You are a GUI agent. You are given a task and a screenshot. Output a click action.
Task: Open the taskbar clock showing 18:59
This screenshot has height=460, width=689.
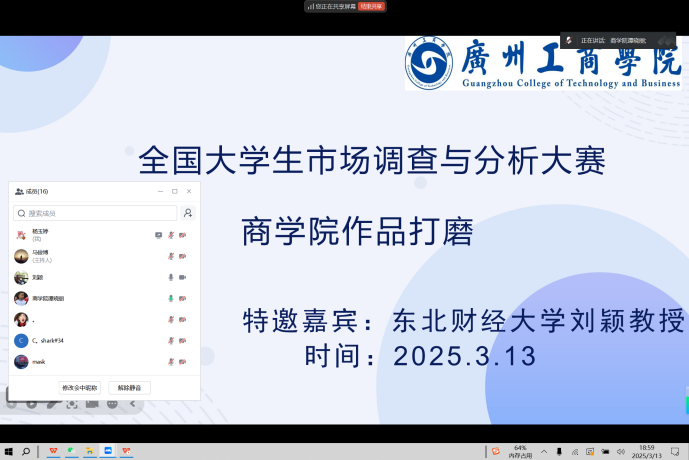point(647,452)
